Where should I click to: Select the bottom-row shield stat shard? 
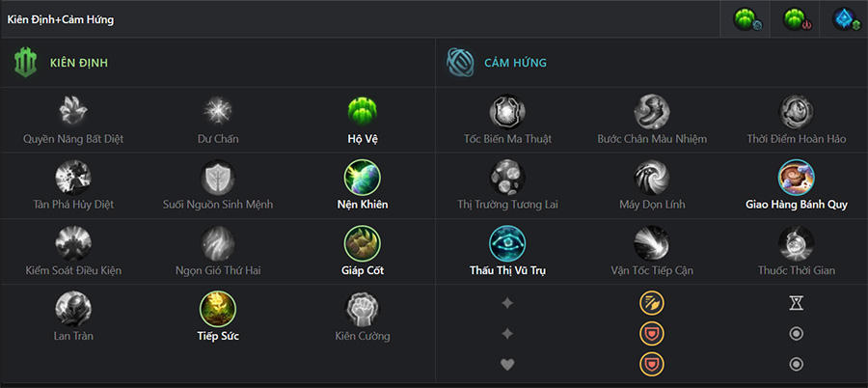652,364
